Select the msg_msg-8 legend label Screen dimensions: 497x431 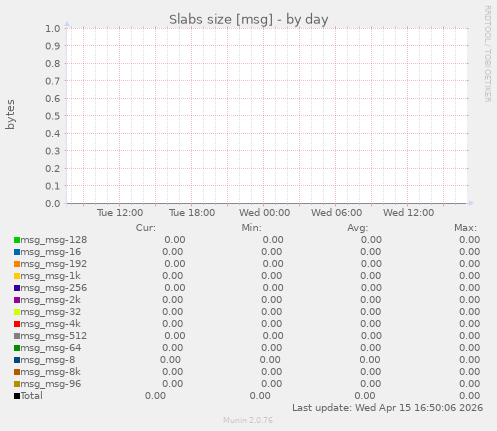click(x=48, y=360)
